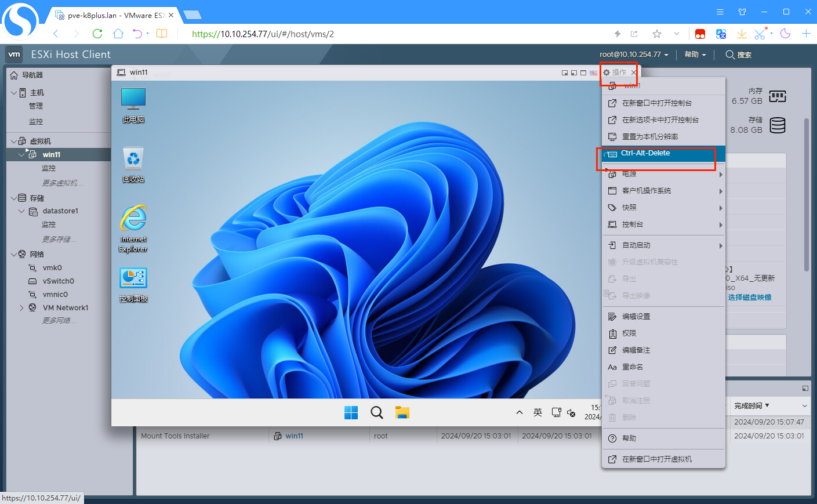Open File Explorer from the guest taskbar
This screenshot has height=504, width=817.
402,412
